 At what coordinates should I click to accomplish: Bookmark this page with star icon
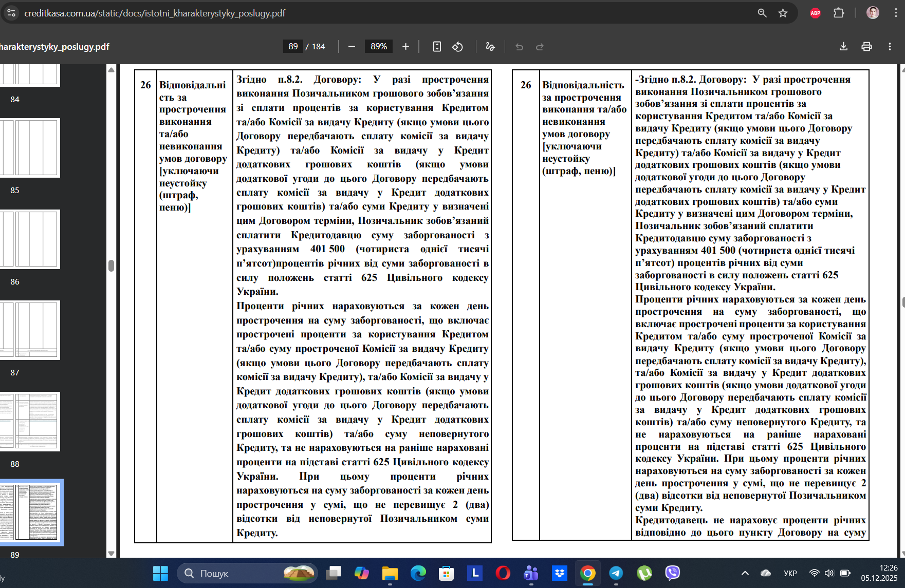[783, 13]
